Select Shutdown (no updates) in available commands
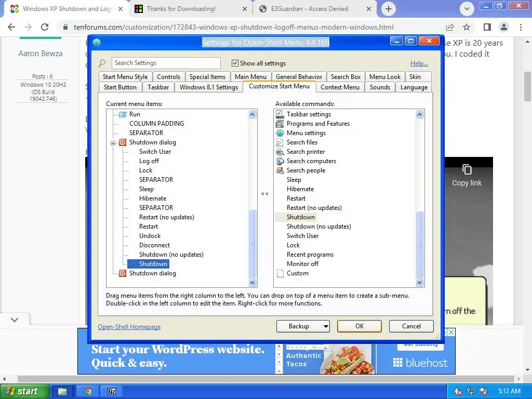Image resolution: width=532 pixels, height=399 pixels. [x=318, y=227]
